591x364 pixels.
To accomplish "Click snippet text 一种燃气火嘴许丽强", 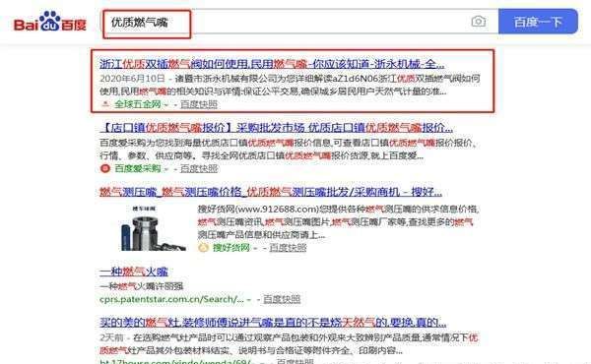I will click(141, 286).
